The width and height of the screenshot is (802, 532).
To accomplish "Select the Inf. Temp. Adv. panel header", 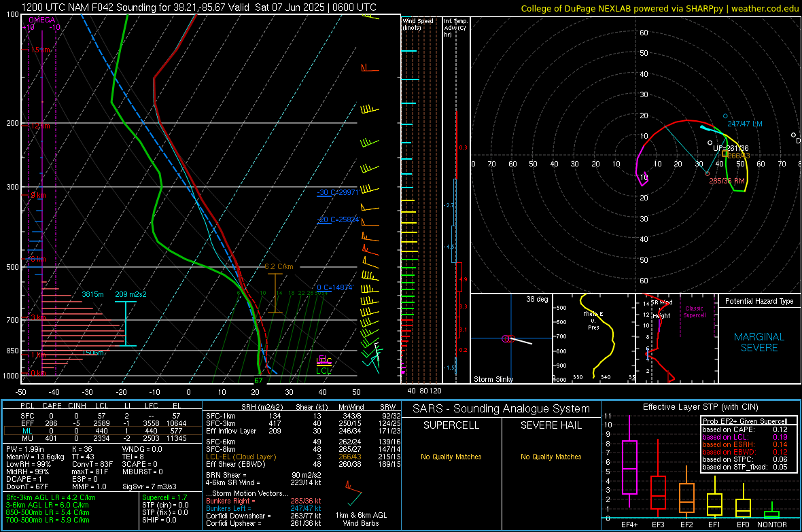I will 455,28.
